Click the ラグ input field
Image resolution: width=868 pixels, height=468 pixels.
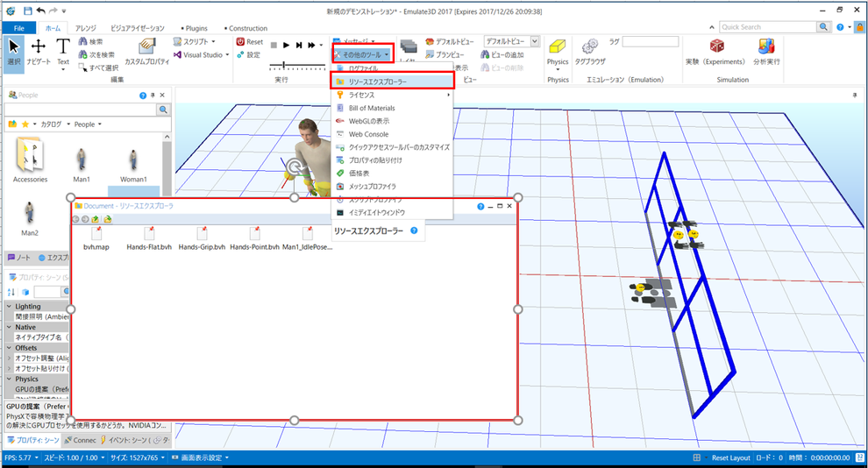[651, 41]
